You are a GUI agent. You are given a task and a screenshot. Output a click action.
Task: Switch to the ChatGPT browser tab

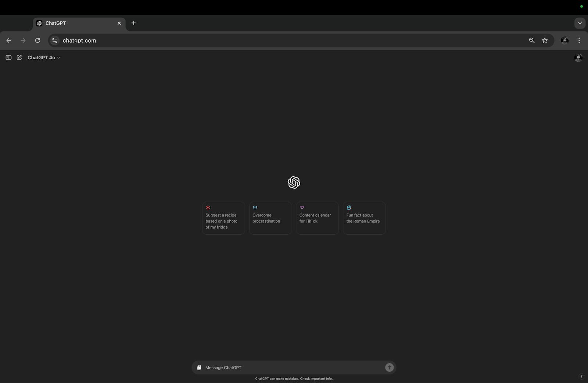coord(79,23)
